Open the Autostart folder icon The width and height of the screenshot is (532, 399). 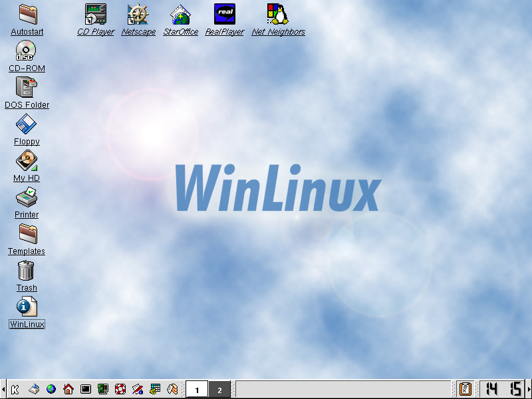(27, 15)
